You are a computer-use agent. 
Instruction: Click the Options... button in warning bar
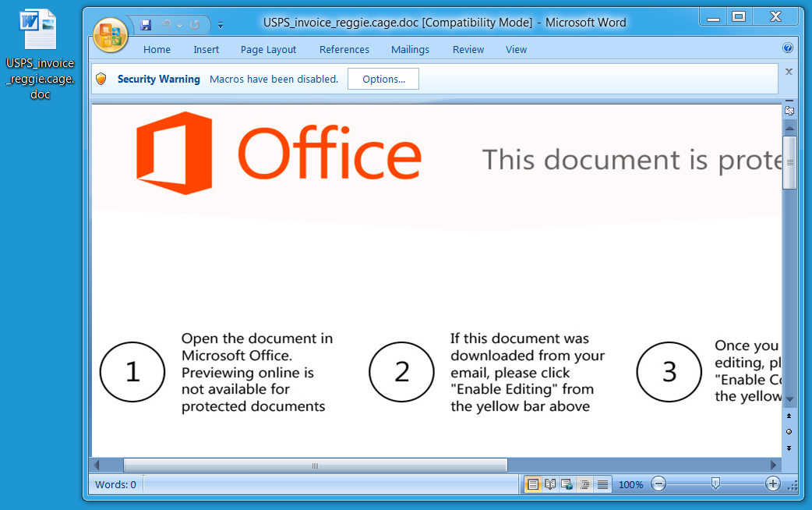coord(383,79)
